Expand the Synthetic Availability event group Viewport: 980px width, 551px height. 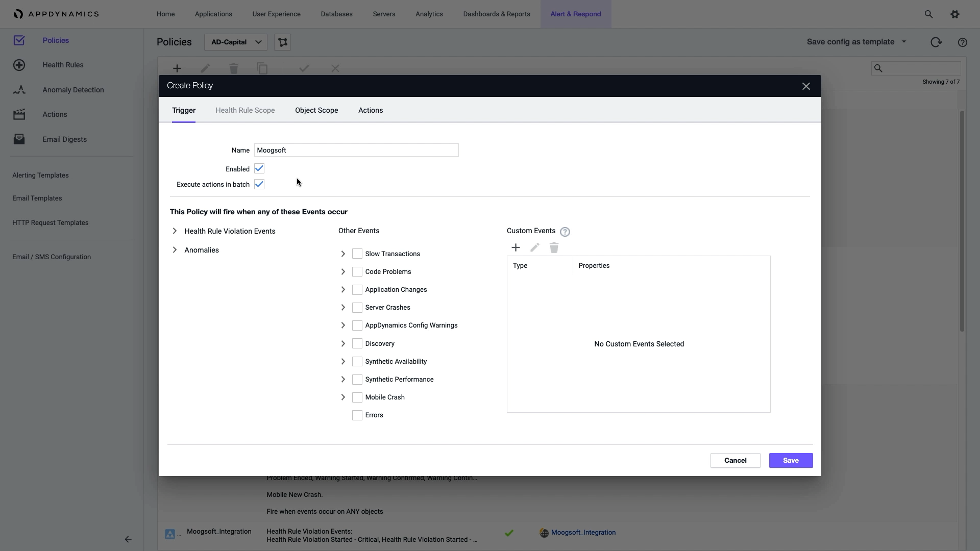(343, 361)
